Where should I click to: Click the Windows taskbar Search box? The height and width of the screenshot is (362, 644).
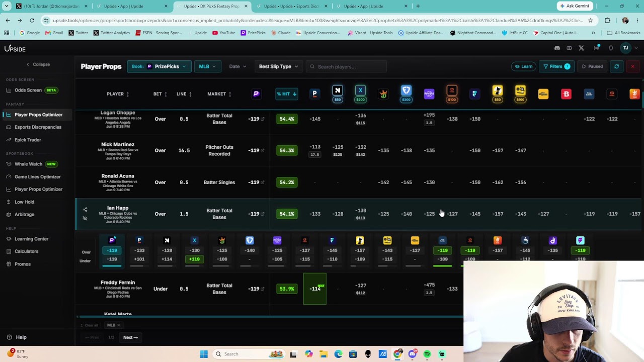point(249,354)
